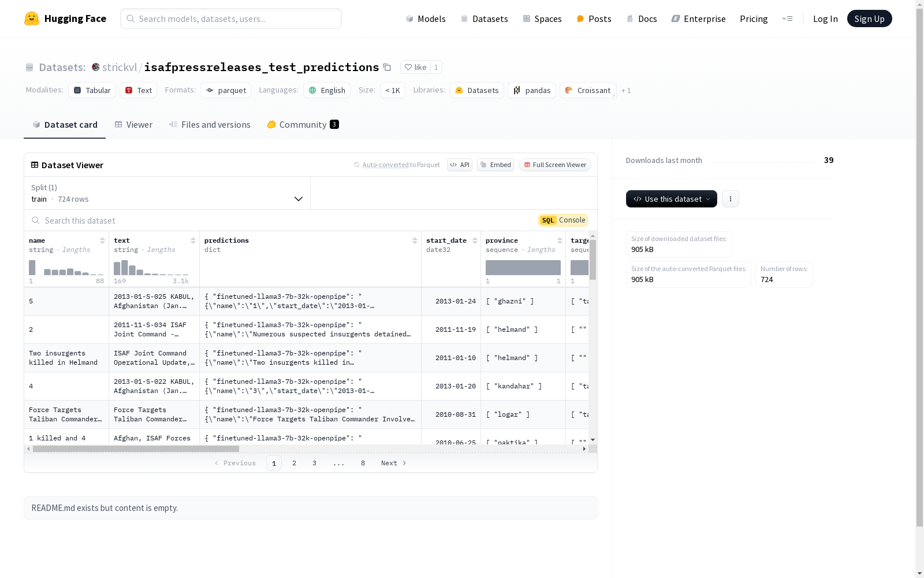Go to Datasets in top navigation
The height and width of the screenshot is (578, 924).
coord(484,18)
